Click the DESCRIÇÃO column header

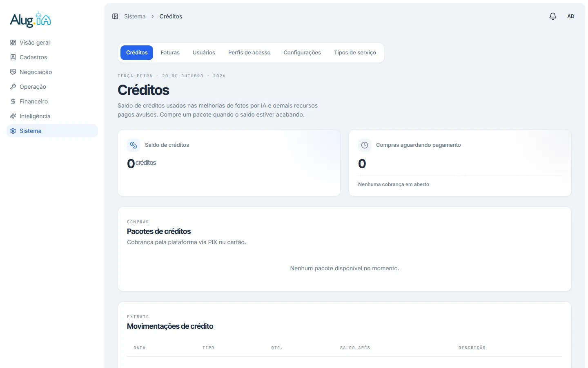(472, 348)
